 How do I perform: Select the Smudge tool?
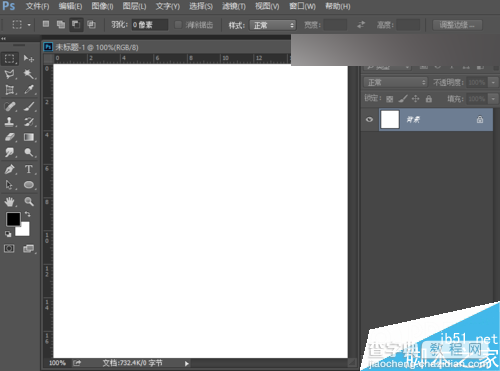coord(9,152)
